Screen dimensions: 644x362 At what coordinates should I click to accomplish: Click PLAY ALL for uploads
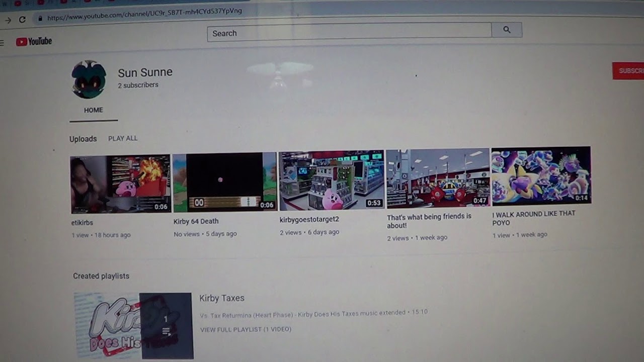coord(123,138)
